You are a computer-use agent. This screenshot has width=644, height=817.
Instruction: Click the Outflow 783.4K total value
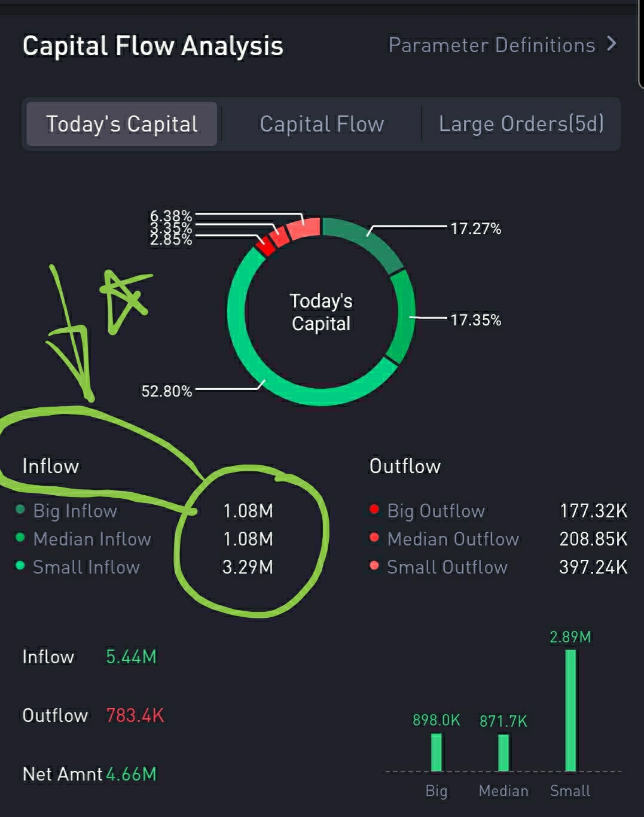135,715
